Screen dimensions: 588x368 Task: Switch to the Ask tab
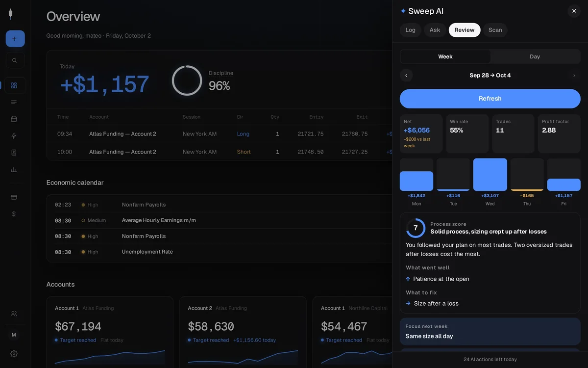435,30
